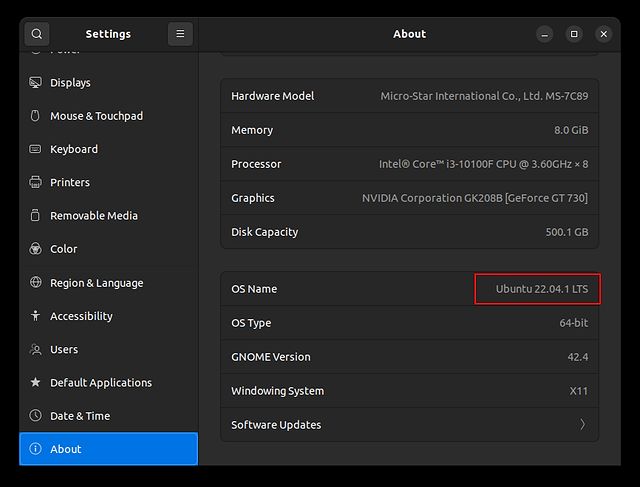The image size is (640, 487).
Task: Go to Date & Time settings
Action: (80, 416)
